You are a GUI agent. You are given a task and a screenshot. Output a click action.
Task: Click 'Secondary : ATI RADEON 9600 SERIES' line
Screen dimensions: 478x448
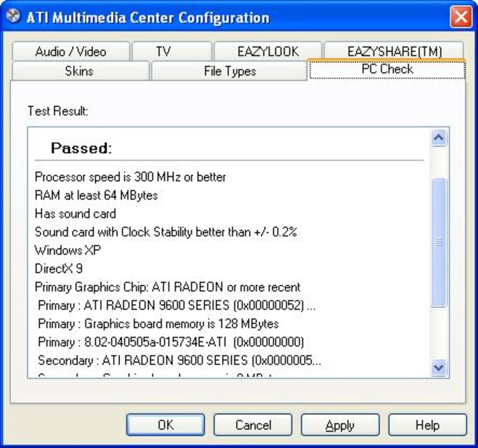[x=179, y=360]
